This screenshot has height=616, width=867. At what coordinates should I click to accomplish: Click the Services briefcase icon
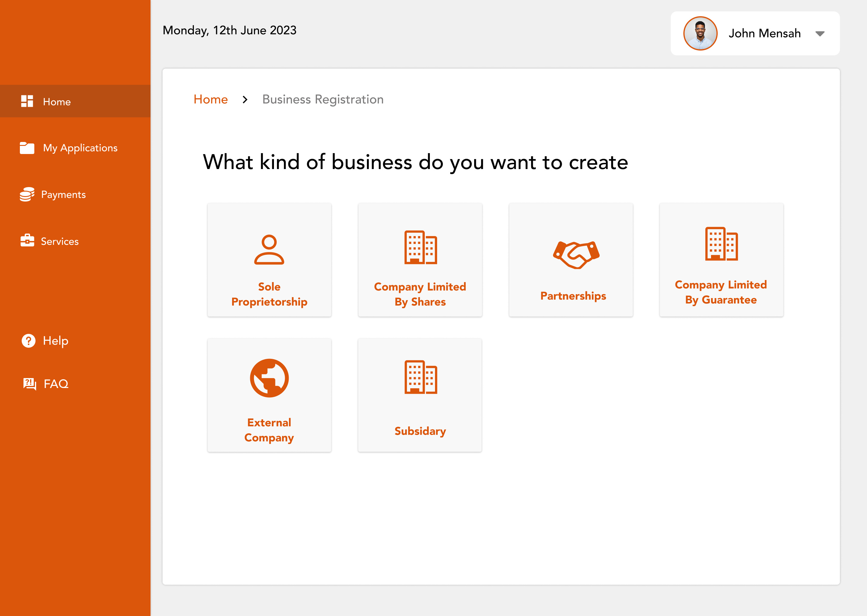[27, 241]
